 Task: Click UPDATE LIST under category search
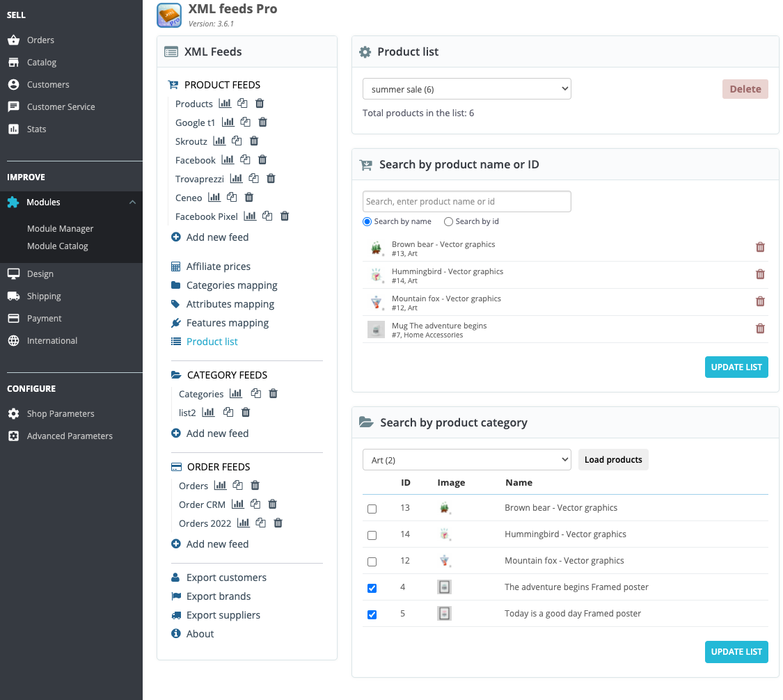tap(736, 652)
